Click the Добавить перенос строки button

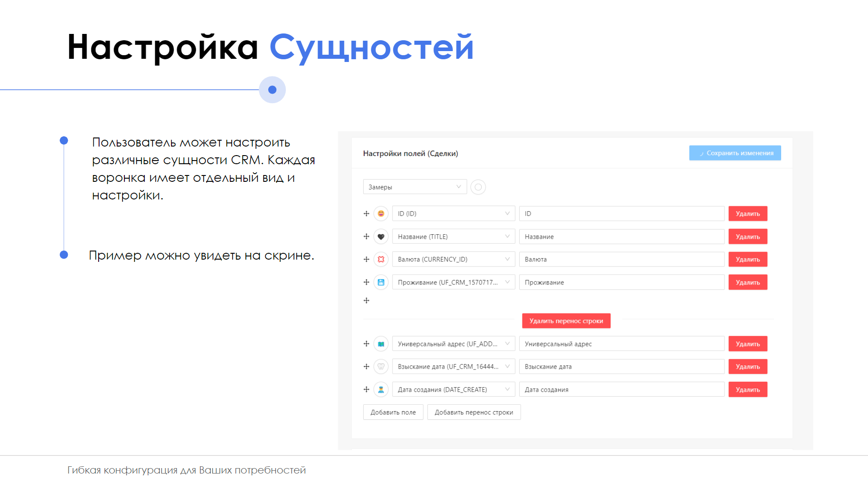coord(474,412)
